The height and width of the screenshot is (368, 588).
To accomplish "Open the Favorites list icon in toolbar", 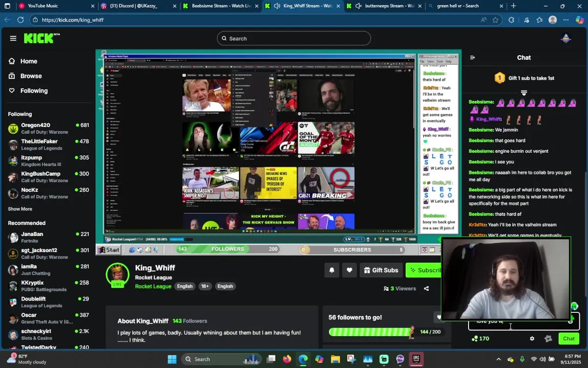I will [x=539, y=20].
